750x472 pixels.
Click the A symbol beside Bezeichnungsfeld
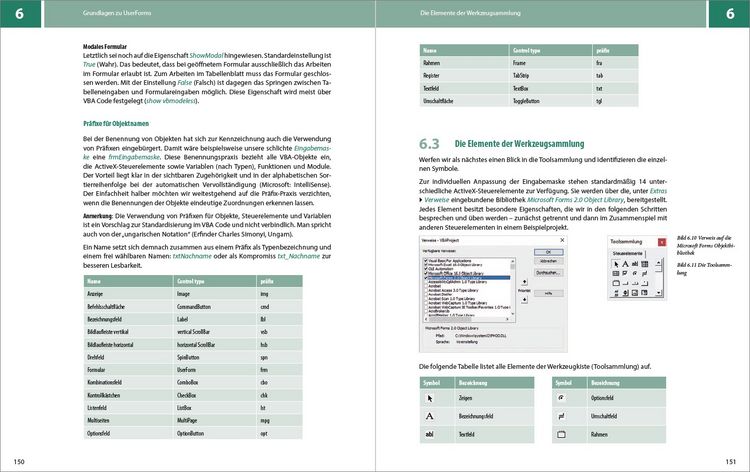click(430, 416)
